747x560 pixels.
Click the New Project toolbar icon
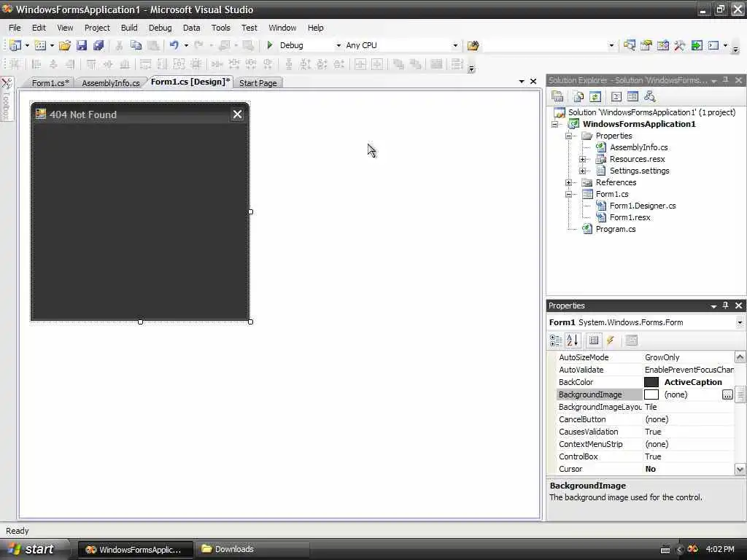pyautogui.click(x=15, y=45)
